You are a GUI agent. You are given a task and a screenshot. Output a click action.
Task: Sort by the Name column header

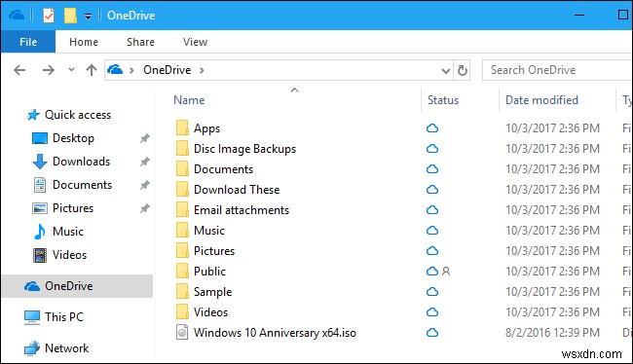tap(189, 100)
